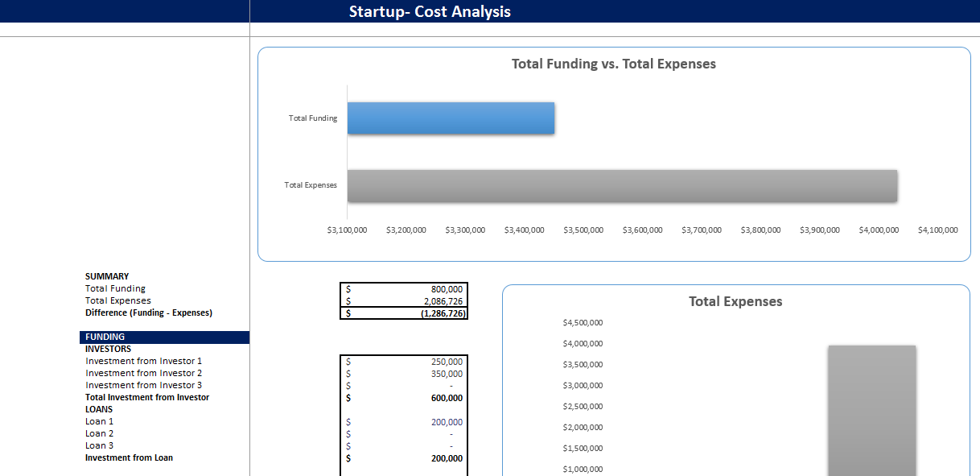The height and width of the screenshot is (476, 980).
Task: Click the Total Expenses chart title
Action: 735,301
